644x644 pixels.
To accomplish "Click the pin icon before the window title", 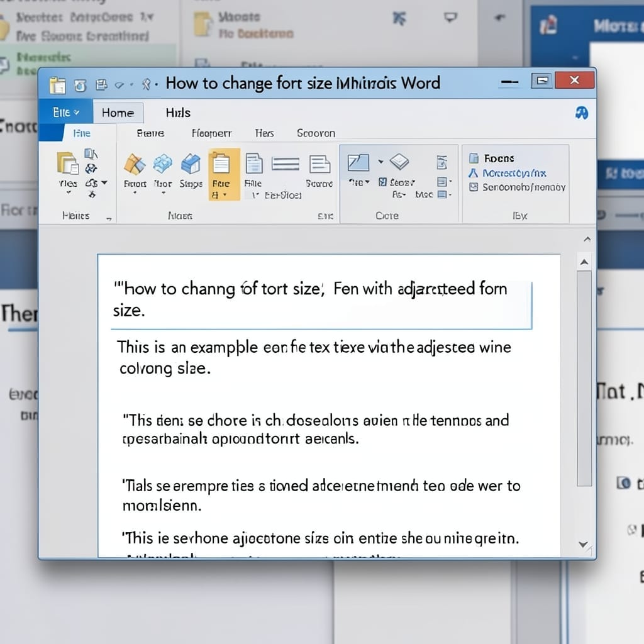I will (x=146, y=84).
